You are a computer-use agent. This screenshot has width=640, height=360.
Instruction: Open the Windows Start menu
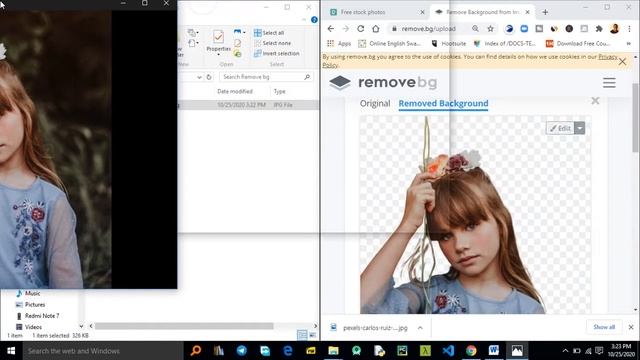(x=11, y=351)
